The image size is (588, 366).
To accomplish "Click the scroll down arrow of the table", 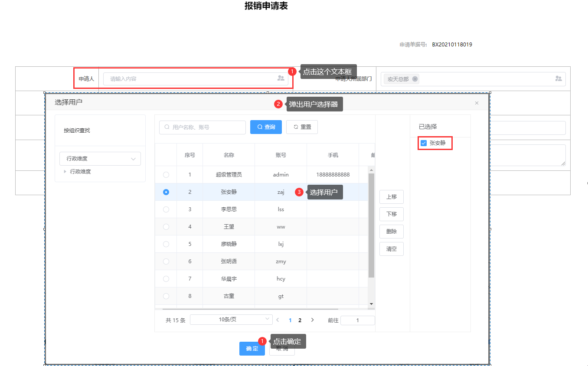I will [371, 304].
